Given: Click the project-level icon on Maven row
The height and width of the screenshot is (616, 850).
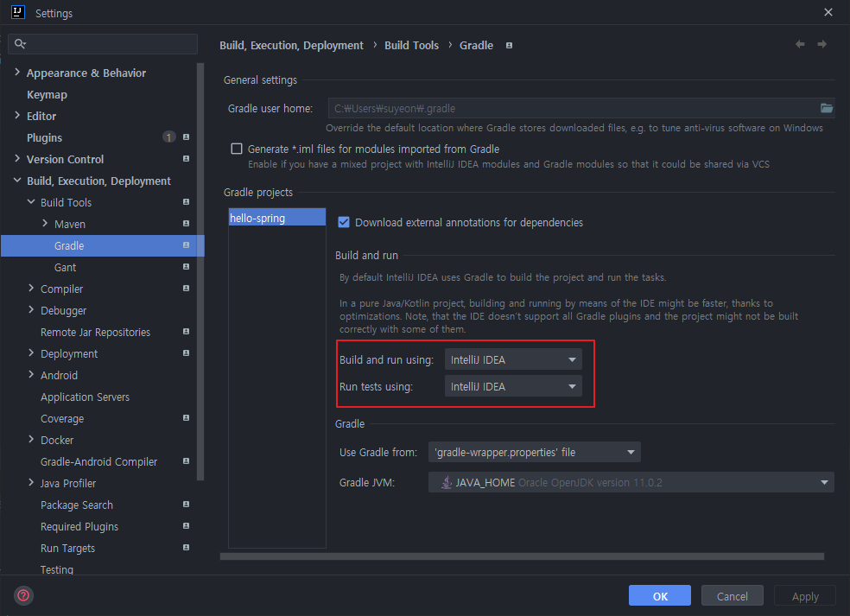Looking at the screenshot, I should point(186,224).
